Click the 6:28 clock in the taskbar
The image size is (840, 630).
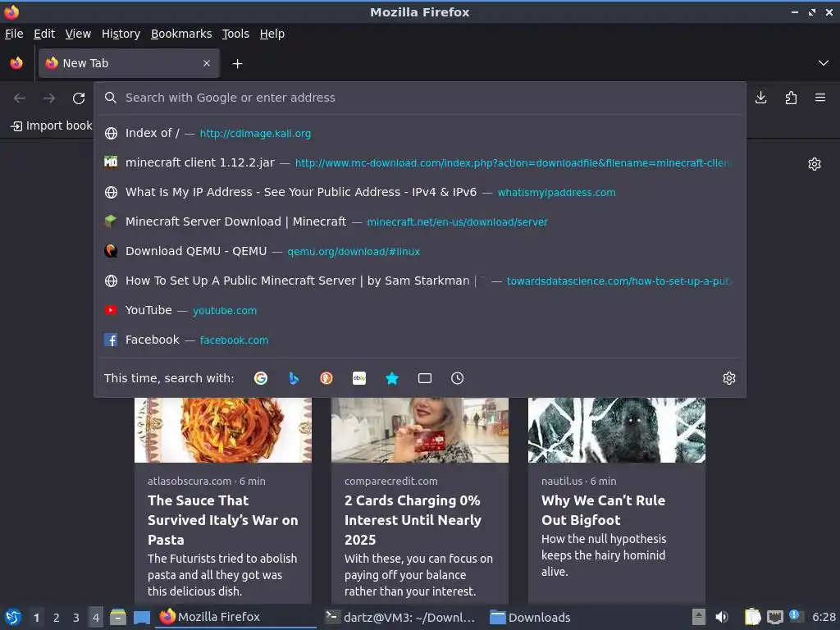click(x=824, y=617)
